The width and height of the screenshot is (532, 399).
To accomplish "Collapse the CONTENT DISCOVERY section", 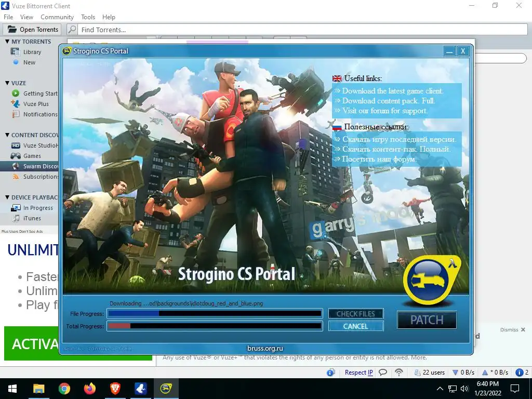I will pyautogui.click(x=7, y=135).
